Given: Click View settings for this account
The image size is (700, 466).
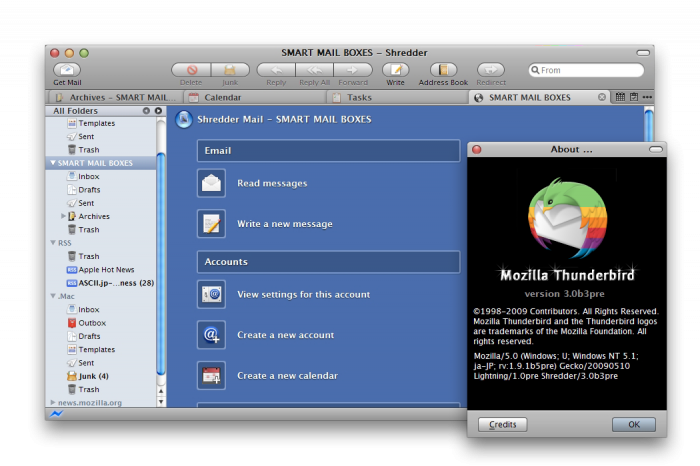Looking at the screenshot, I should pos(304,295).
